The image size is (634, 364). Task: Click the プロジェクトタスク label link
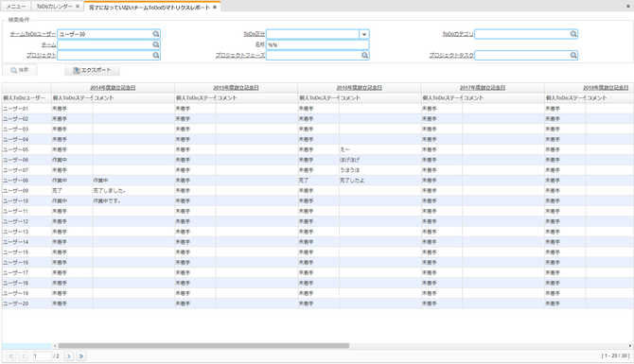coord(451,55)
